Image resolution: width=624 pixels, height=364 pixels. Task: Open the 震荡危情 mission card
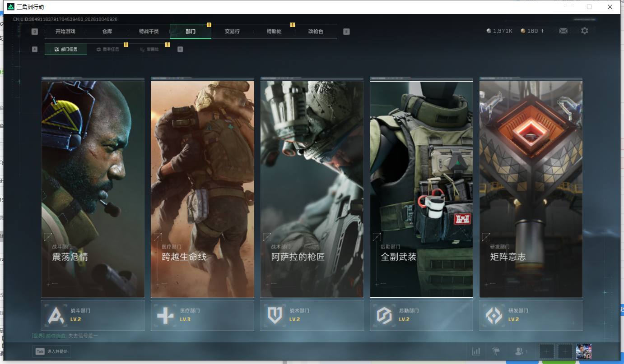coord(93,189)
